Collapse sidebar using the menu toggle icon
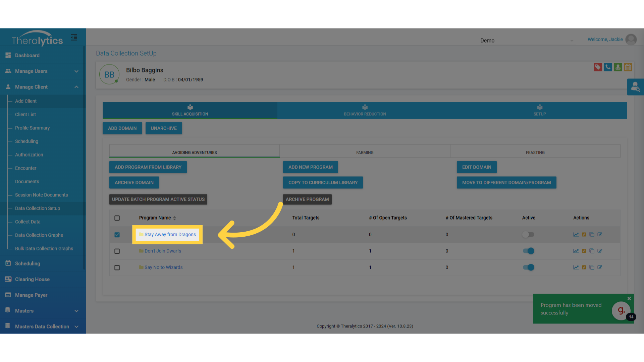644x362 pixels. (x=74, y=38)
